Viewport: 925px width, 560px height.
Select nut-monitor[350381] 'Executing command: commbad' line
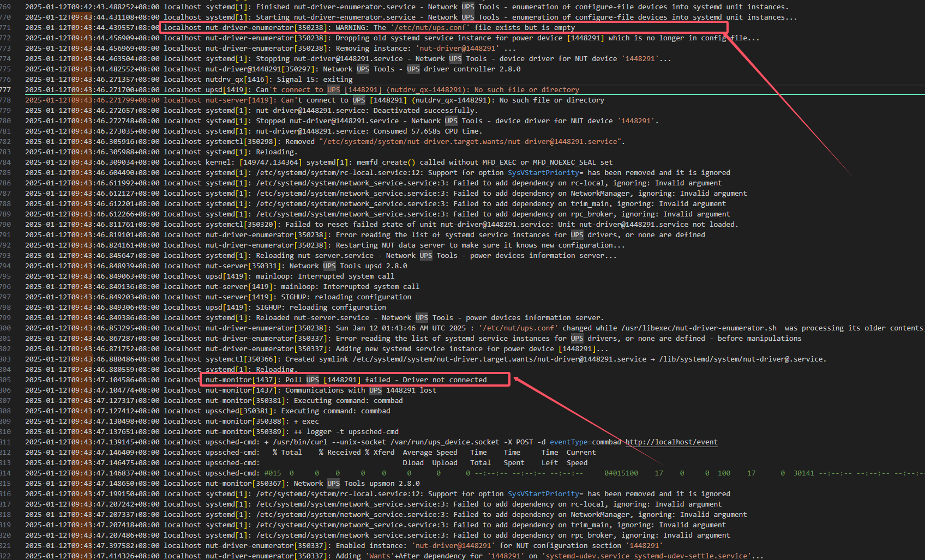coord(214,401)
